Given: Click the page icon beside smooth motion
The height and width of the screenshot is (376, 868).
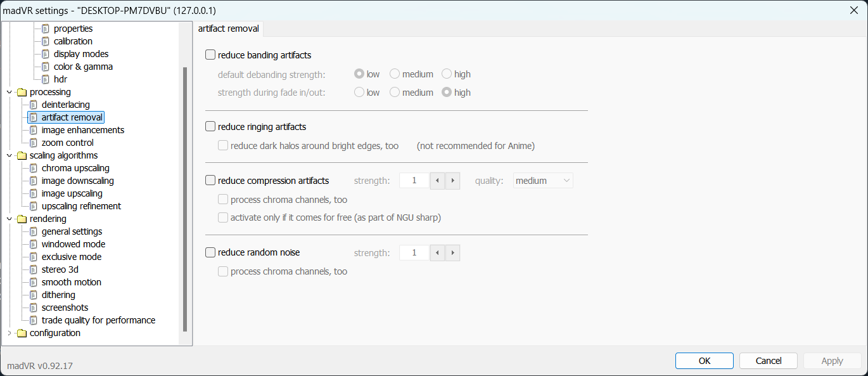Looking at the screenshot, I should click(x=34, y=282).
